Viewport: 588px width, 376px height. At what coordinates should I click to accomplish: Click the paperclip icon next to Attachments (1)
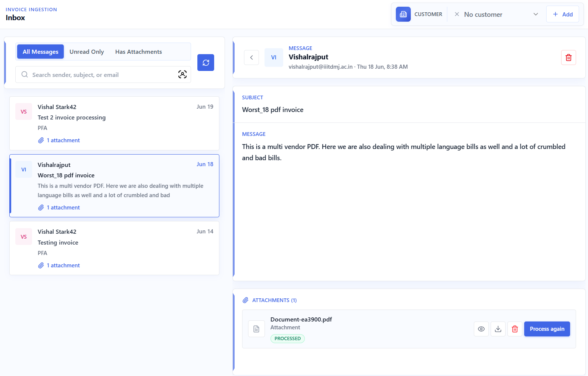(245, 300)
